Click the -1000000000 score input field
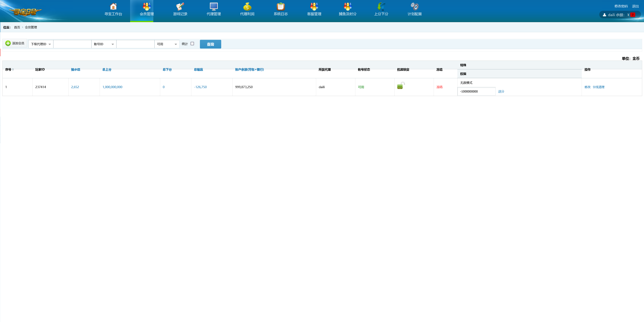This screenshot has height=322, width=644. pos(476,91)
